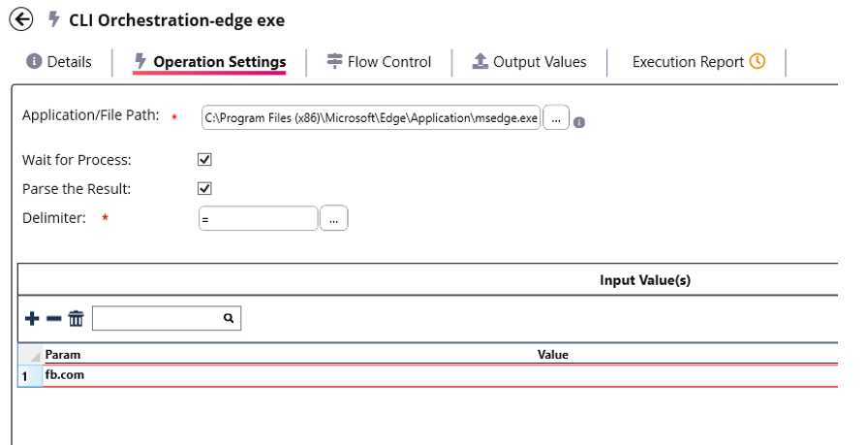Open the Details tab
This screenshot has height=445, width=868.
click(x=59, y=61)
